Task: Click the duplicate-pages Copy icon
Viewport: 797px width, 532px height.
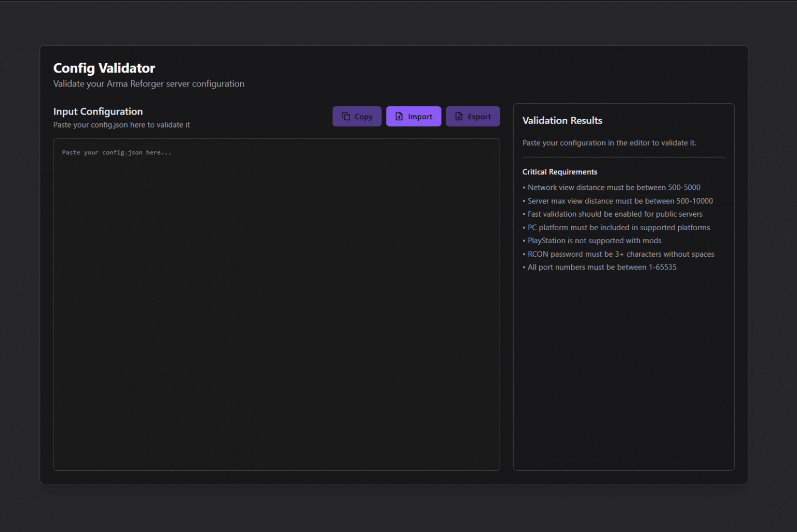Action: tap(345, 116)
